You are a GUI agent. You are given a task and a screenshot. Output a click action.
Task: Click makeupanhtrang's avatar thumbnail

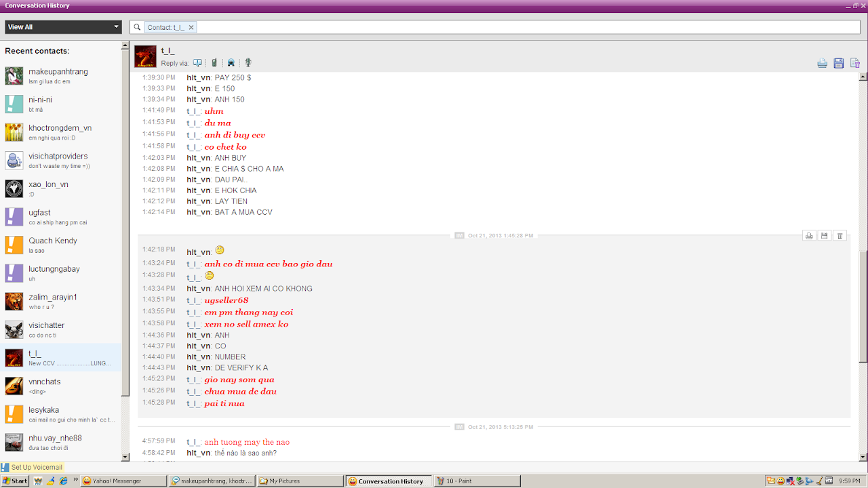click(x=14, y=76)
